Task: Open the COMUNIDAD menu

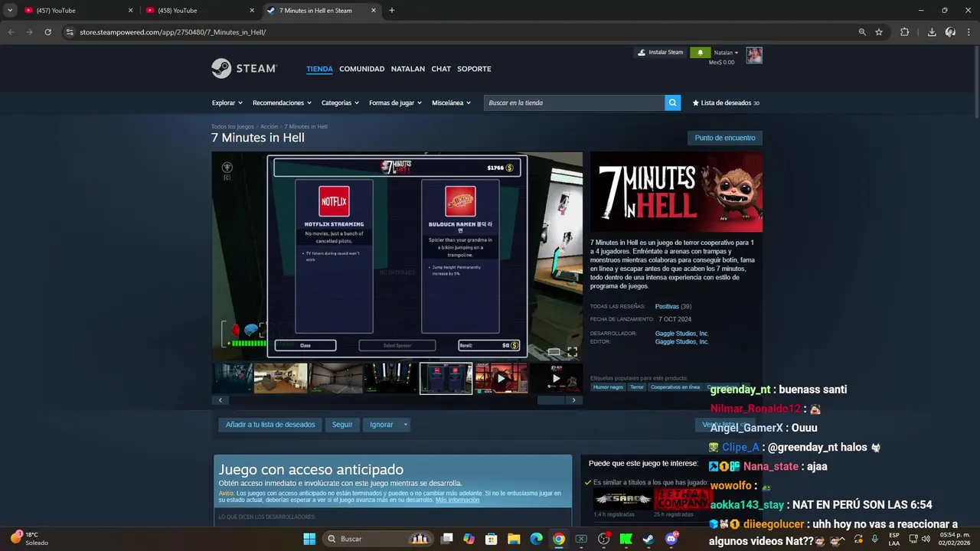Action: coord(361,69)
